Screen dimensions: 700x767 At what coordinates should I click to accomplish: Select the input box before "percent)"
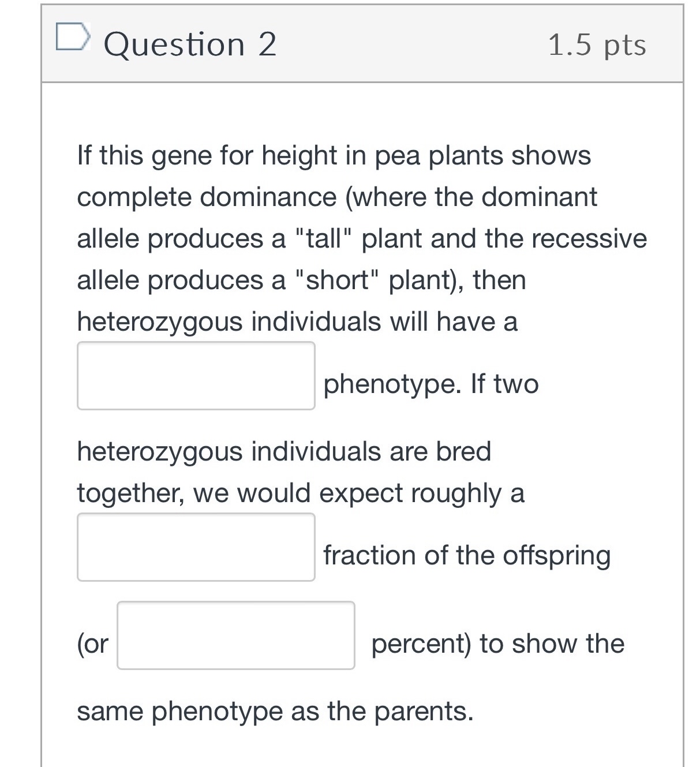pyautogui.click(x=235, y=635)
